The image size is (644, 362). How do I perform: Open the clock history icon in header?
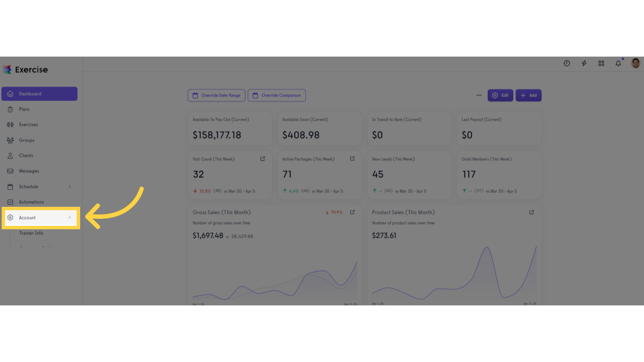click(x=567, y=63)
